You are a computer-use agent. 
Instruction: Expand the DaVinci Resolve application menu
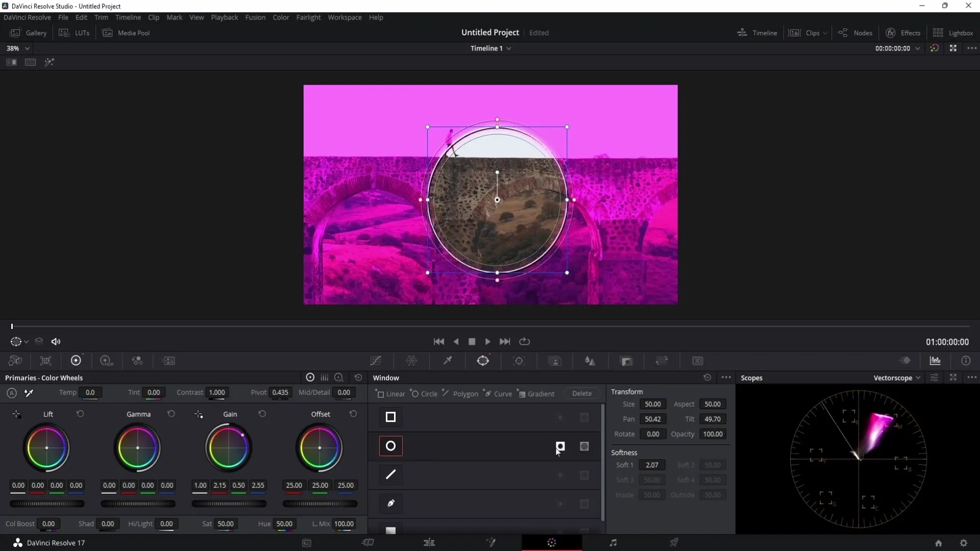[x=26, y=17]
